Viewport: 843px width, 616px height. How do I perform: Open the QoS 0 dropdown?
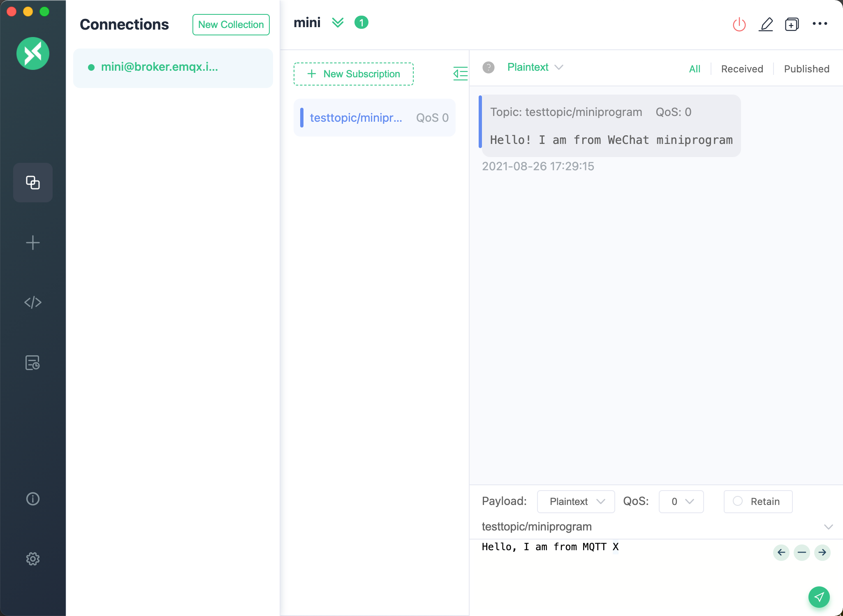pyautogui.click(x=681, y=501)
